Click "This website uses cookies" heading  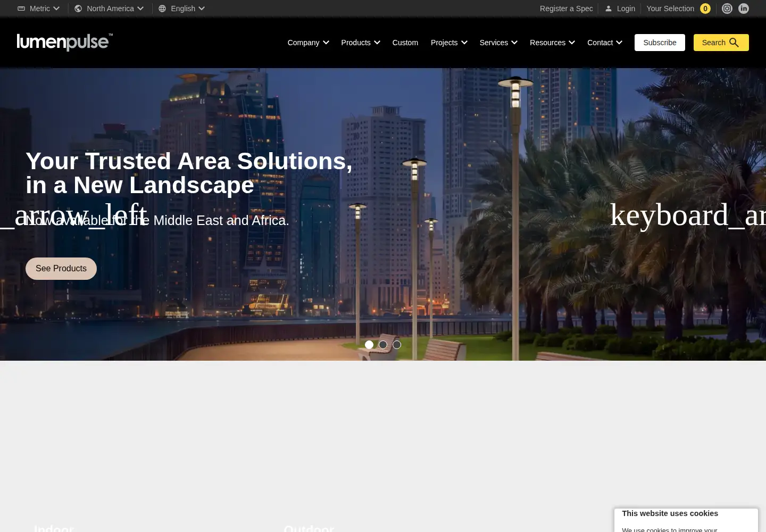point(670,513)
